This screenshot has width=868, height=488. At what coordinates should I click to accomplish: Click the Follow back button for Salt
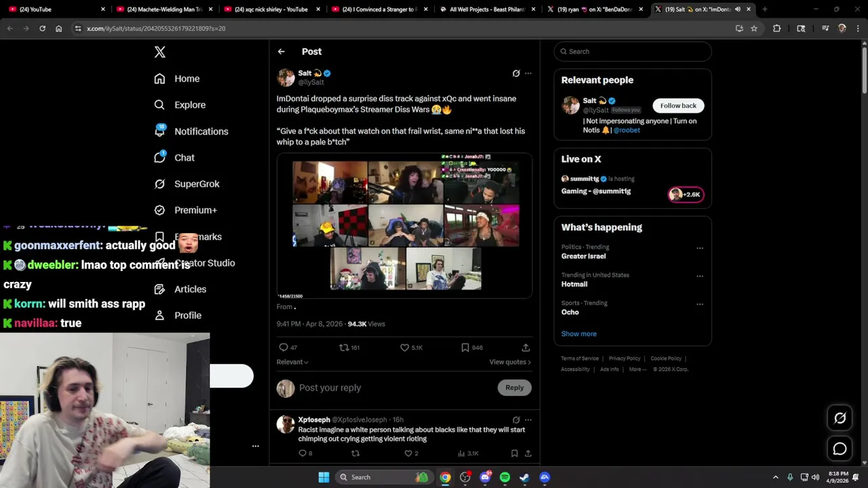(x=678, y=106)
